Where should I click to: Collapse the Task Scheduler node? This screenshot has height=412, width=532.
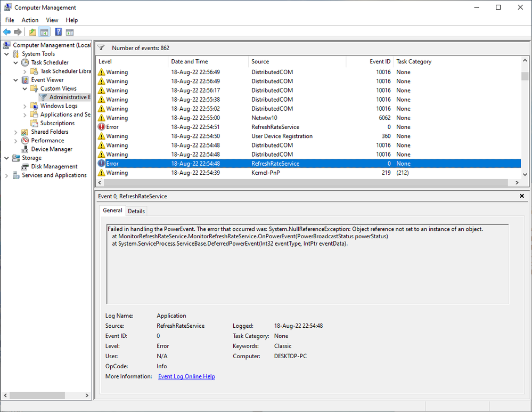tap(15, 62)
